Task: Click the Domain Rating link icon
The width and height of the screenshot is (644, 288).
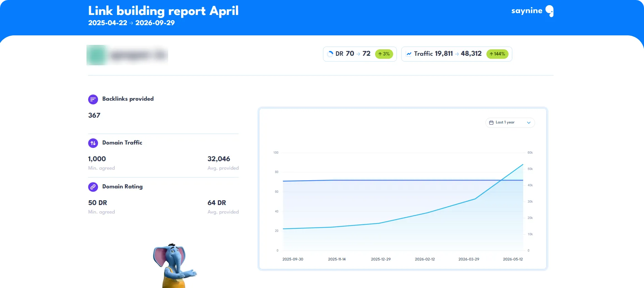Action: point(93,187)
